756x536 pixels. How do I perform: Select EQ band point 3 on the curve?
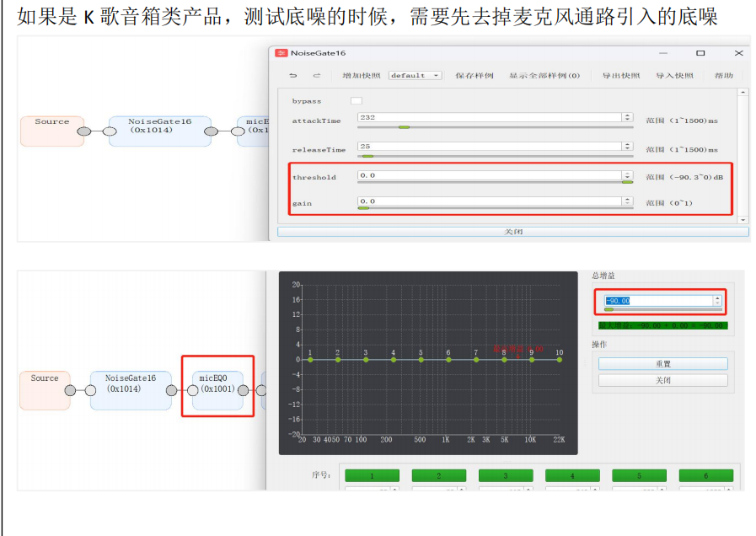(366, 360)
